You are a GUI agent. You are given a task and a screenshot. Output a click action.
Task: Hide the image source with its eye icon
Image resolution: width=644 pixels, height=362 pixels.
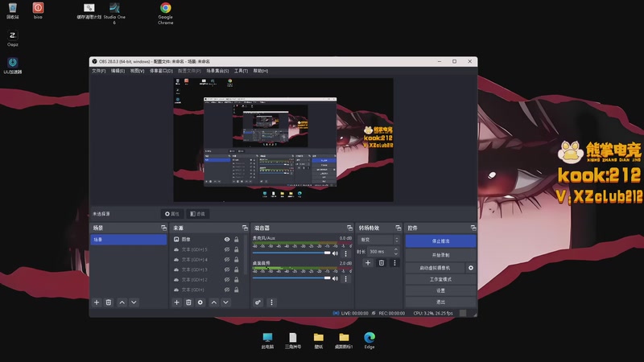(x=227, y=239)
